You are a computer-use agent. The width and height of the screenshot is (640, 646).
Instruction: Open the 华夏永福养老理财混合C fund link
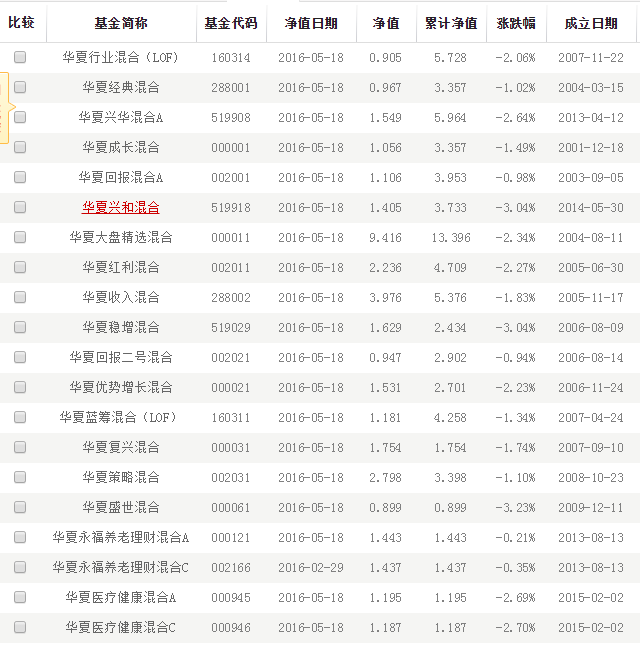click(x=121, y=567)
